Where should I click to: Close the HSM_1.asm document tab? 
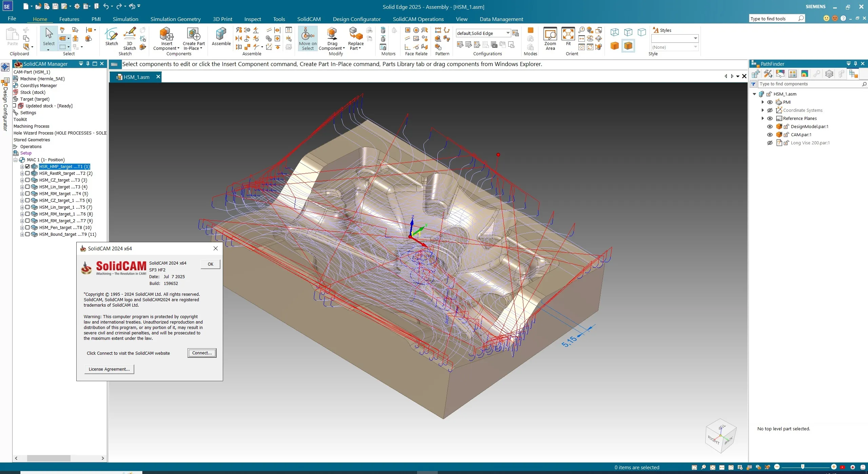(158, 77)
